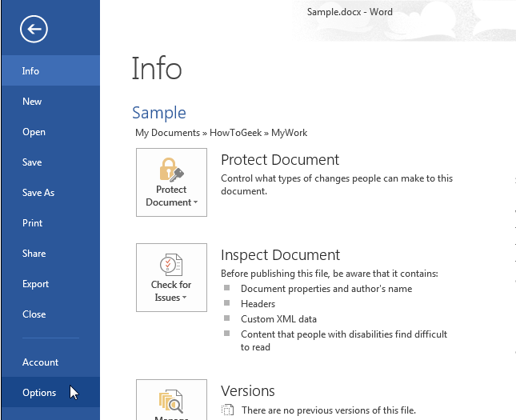This screenshot has height=420, width=516.
Task: Open the Protect Document dropdown arrow
Action: pos(193,203)
